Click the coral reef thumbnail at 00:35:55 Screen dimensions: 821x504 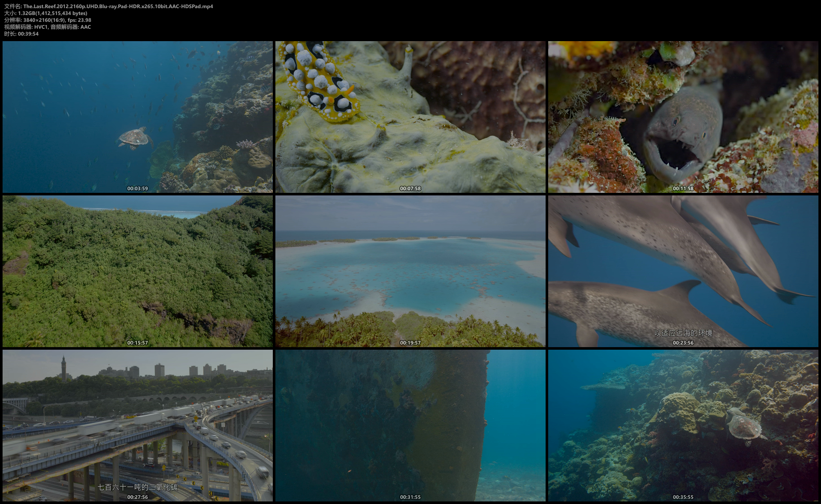point(683,425)
